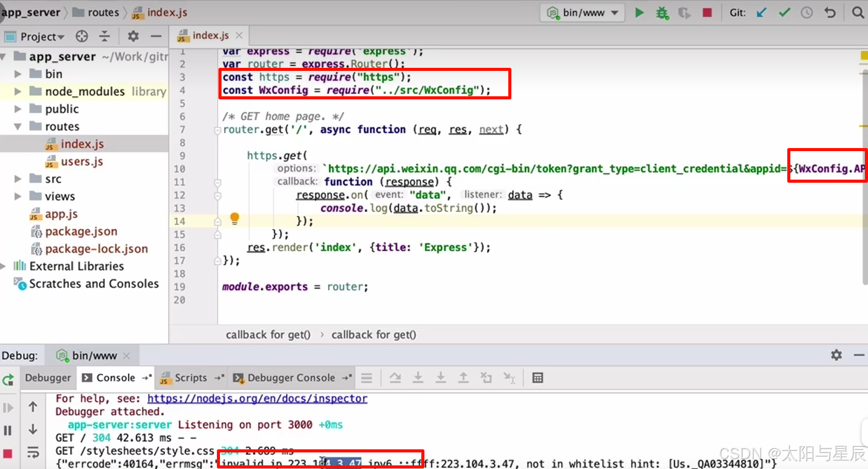Open the Project view dropdown
Image resolution: width=868 pixels, height=469 pixels.
(42, 37)
